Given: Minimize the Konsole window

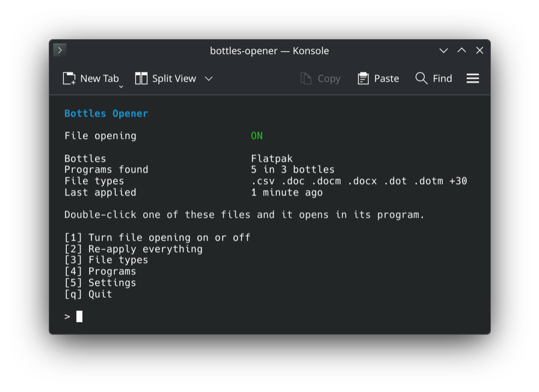Looking at the screenshot, I should click(x=443, y=51).
